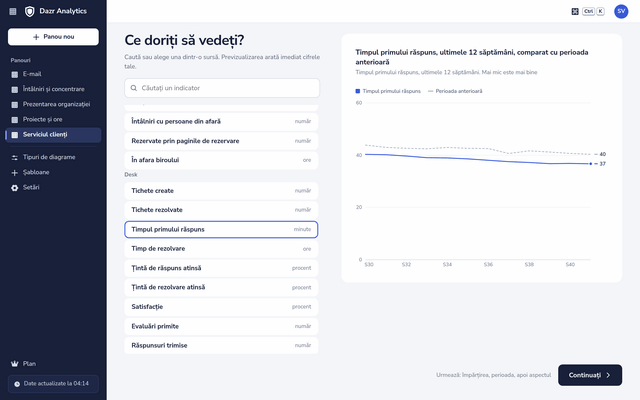
Task: Create a new panel with Panou nou
Action: point(53,37)
